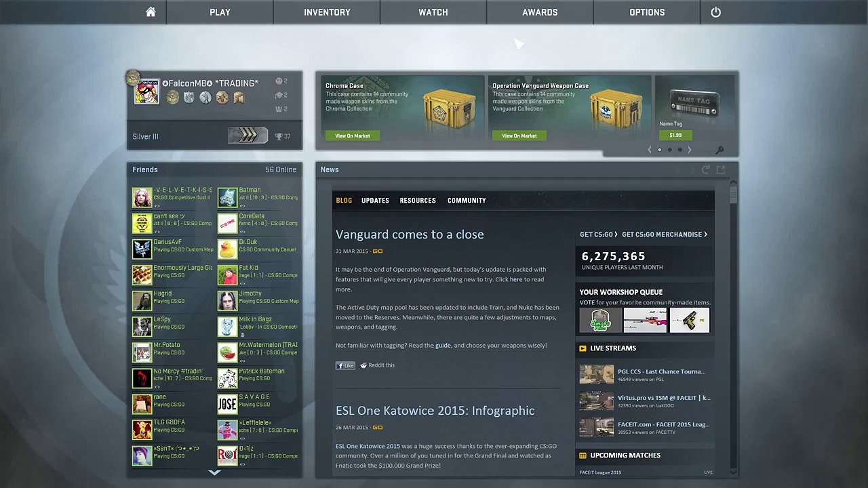Go to the Home screen icon

pos(151,12)
